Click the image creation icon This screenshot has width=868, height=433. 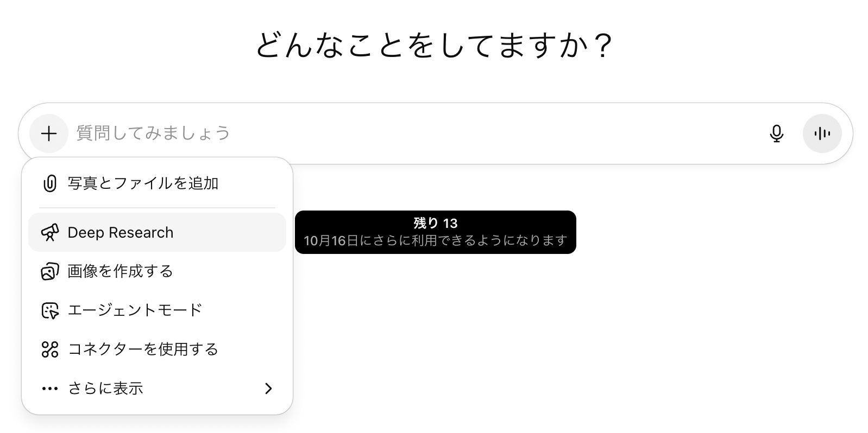[49, 271]
